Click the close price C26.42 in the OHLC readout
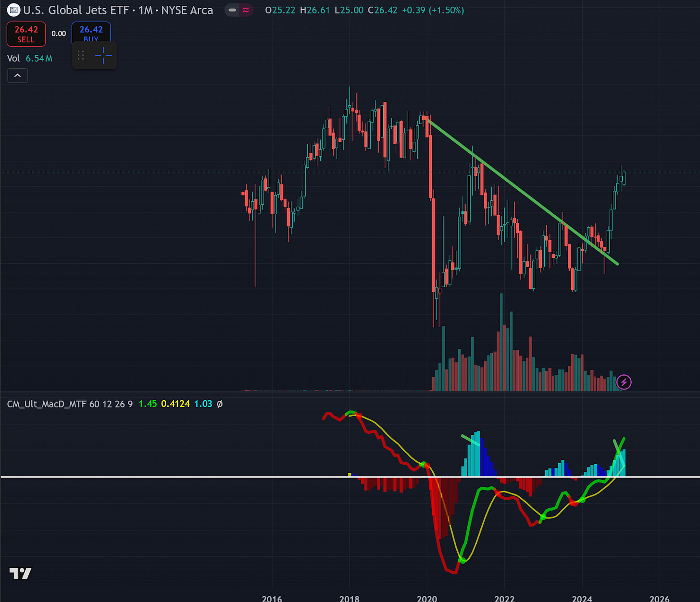Image resolution: width=700 pixels, height=602 pixels. (x=383, y=10)
